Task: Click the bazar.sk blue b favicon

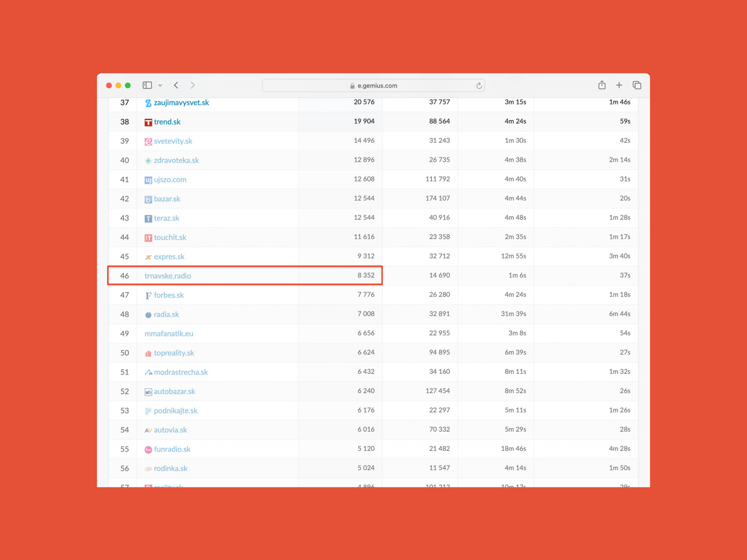Action: click(x=148, y=199)
